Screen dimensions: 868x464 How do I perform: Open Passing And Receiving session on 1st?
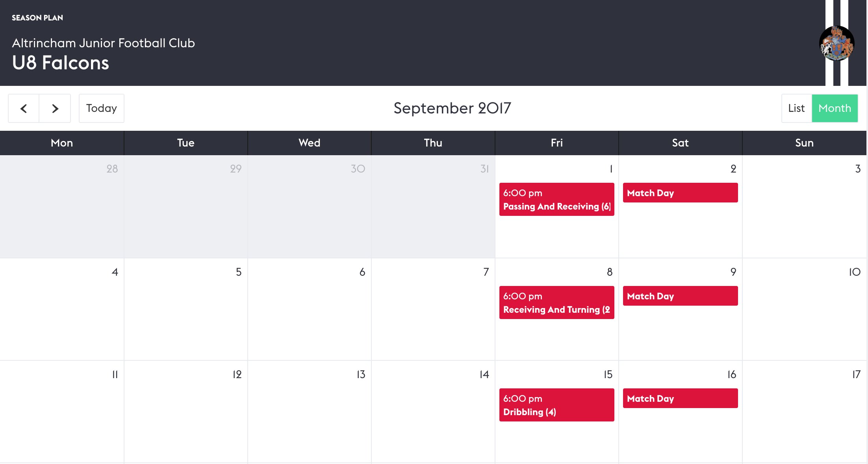[556, 199]
